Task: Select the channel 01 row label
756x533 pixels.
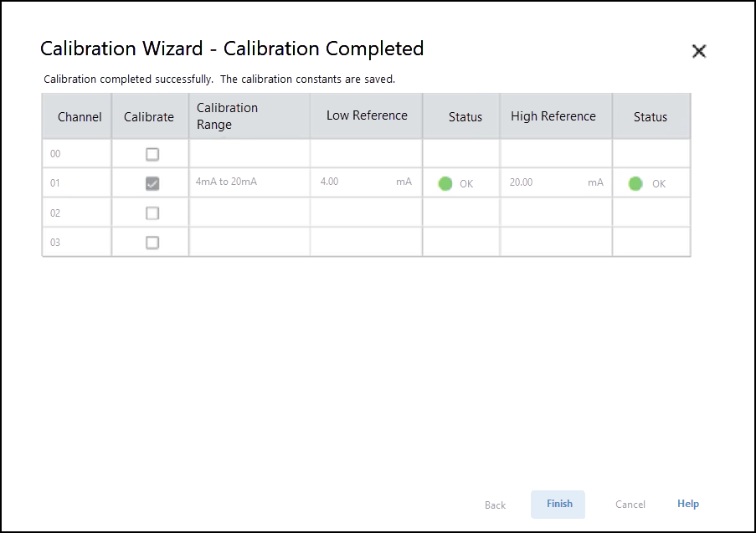Action: (55, 183)
